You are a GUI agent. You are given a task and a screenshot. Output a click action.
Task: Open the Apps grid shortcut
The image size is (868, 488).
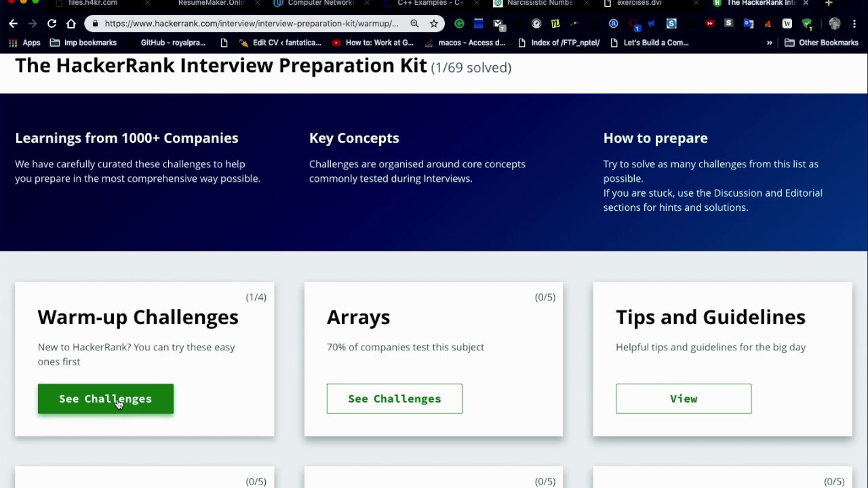[x=24, y=43]
